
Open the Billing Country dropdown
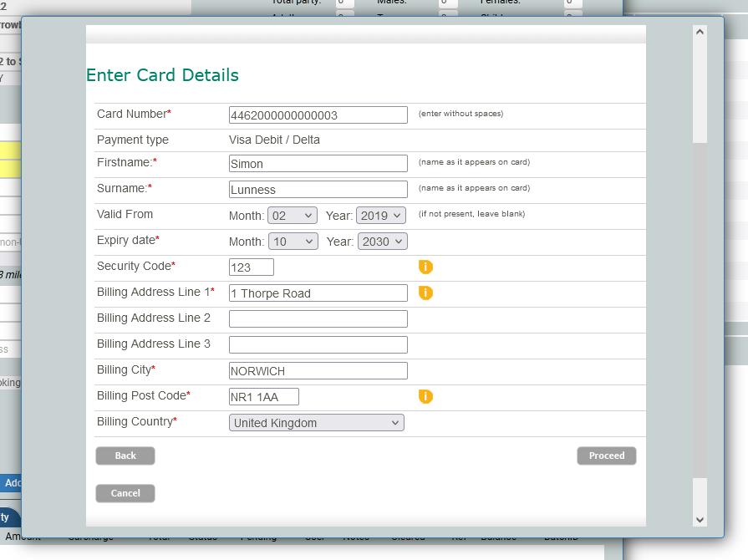[317, 423]
